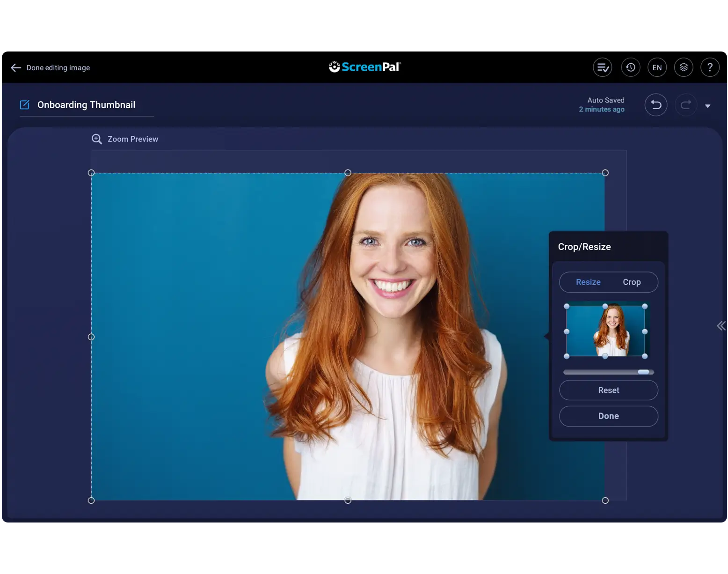Image resolution: width=728 pixels, height=574 pixels.
Task: Click the Crop/Resize panel heading
Action: (x=584, y=247)
